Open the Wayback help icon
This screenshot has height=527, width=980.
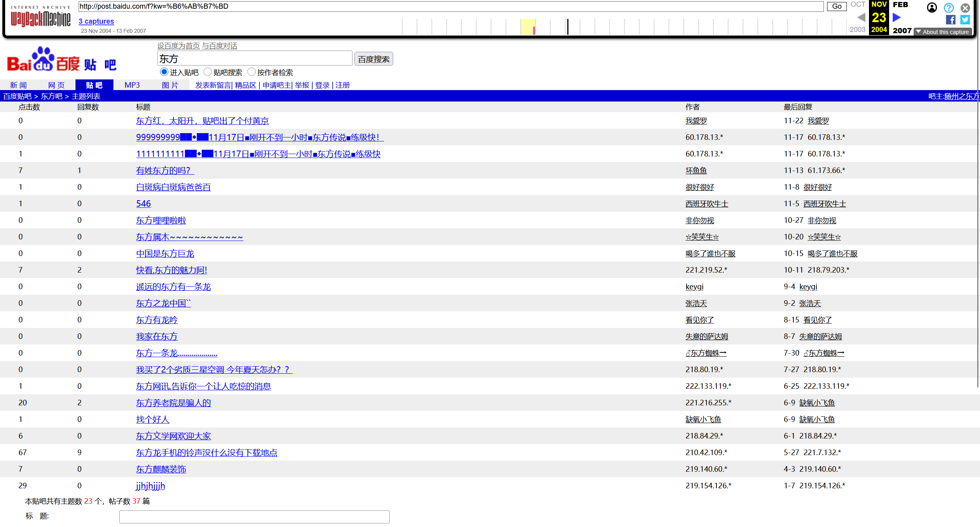click(948, 8)
